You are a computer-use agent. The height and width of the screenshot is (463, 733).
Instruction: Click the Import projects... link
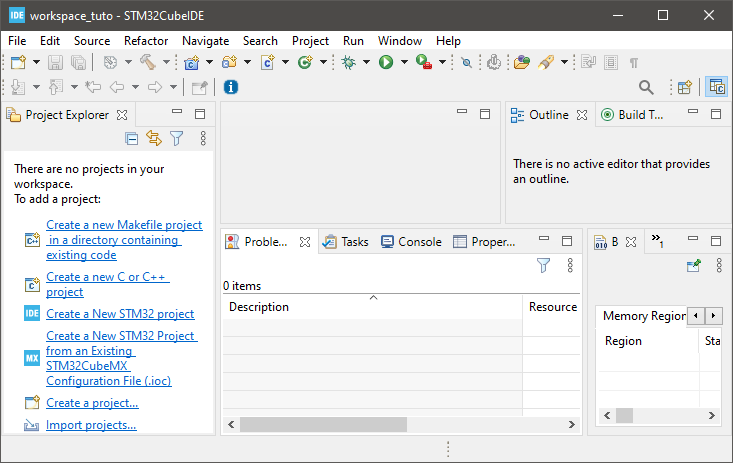coord(91,425)
